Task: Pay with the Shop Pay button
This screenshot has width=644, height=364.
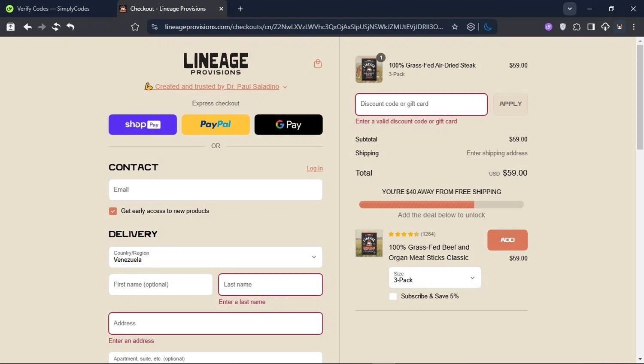Action: 143,125
